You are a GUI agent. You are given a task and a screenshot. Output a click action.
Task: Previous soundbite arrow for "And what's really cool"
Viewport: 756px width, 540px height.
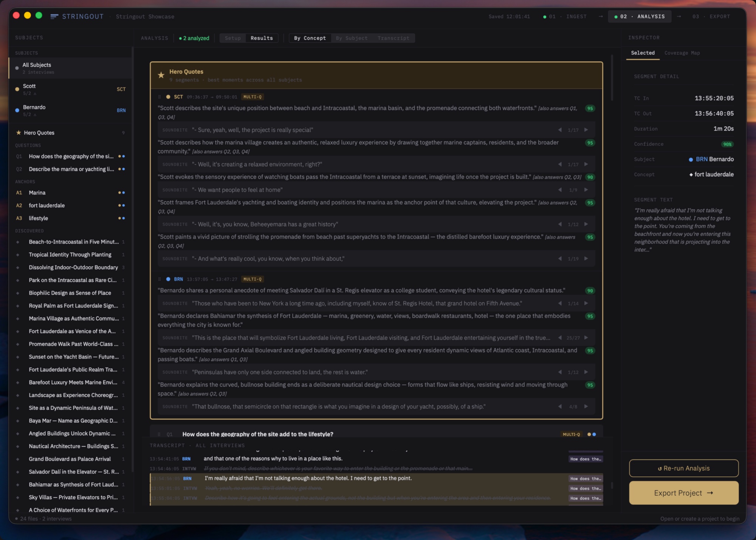(560, 259)
